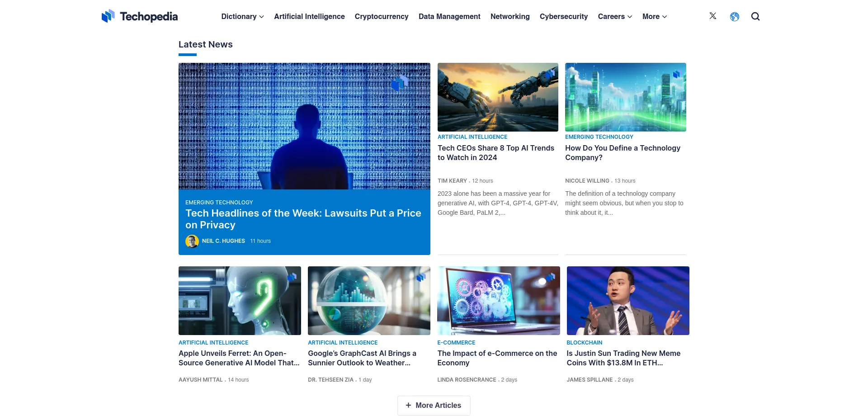Viewport: 868px width, 416px height.
Task: Open Tech CEOs Share 8 Top AI Trends article
Action: (x=496, y=153)
